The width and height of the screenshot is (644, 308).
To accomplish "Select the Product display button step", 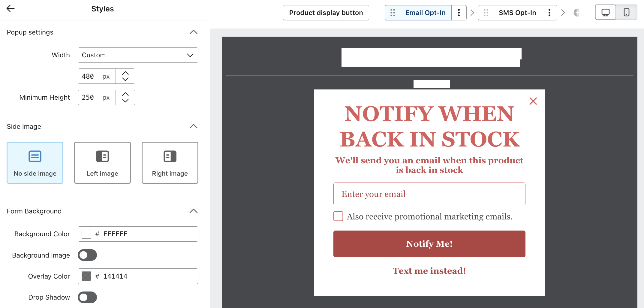I will [326, 13].
